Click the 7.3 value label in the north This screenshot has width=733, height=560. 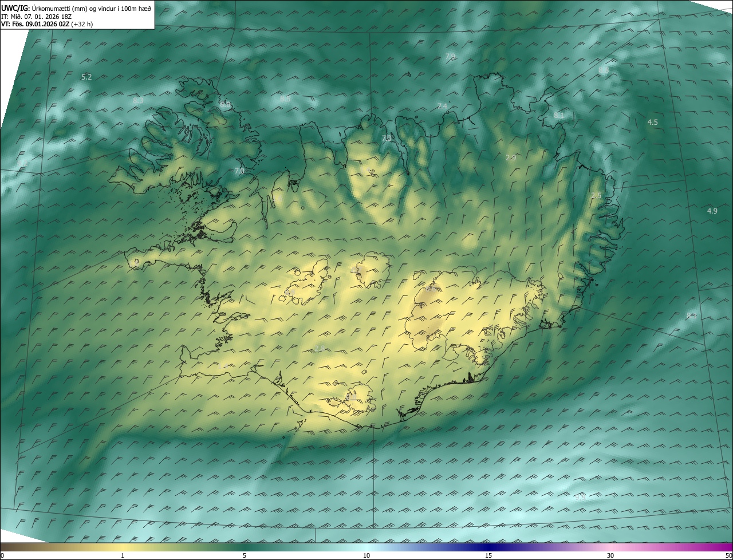coord(387,139)
